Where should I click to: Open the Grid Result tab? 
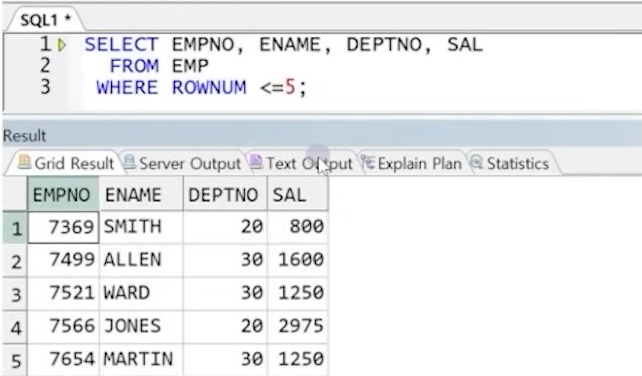point(66,163)
